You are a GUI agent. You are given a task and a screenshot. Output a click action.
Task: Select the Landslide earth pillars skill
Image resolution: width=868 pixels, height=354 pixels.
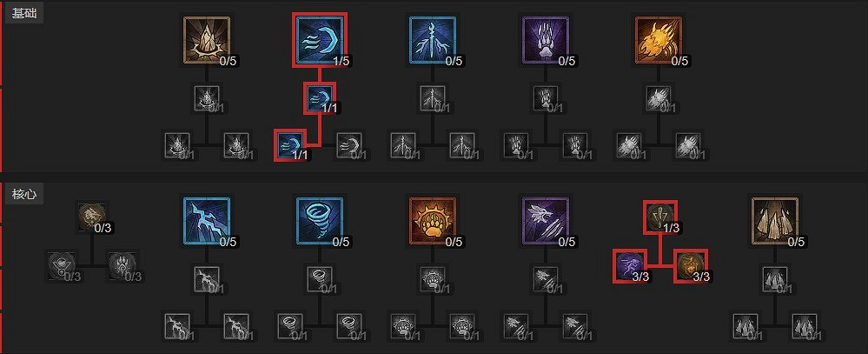pyautogui.click(x=775, y=221)
